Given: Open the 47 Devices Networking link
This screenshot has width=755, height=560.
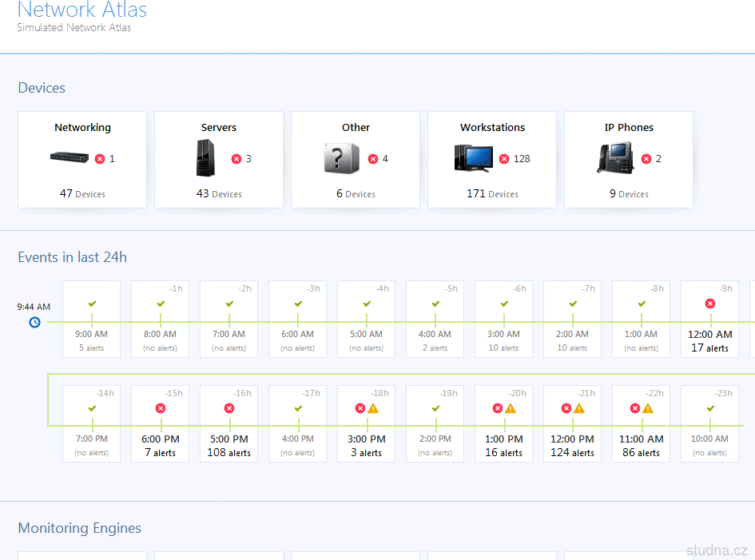Looking at the screenshot, I should 82,193.
